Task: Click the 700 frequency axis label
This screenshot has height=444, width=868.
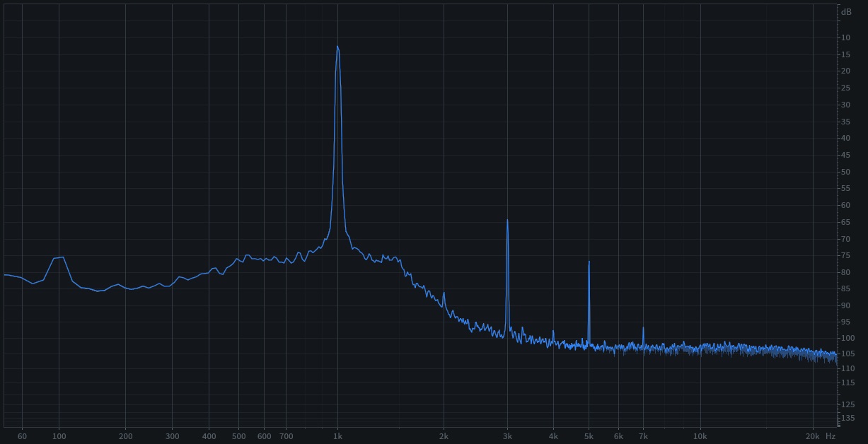Action: 287,436
